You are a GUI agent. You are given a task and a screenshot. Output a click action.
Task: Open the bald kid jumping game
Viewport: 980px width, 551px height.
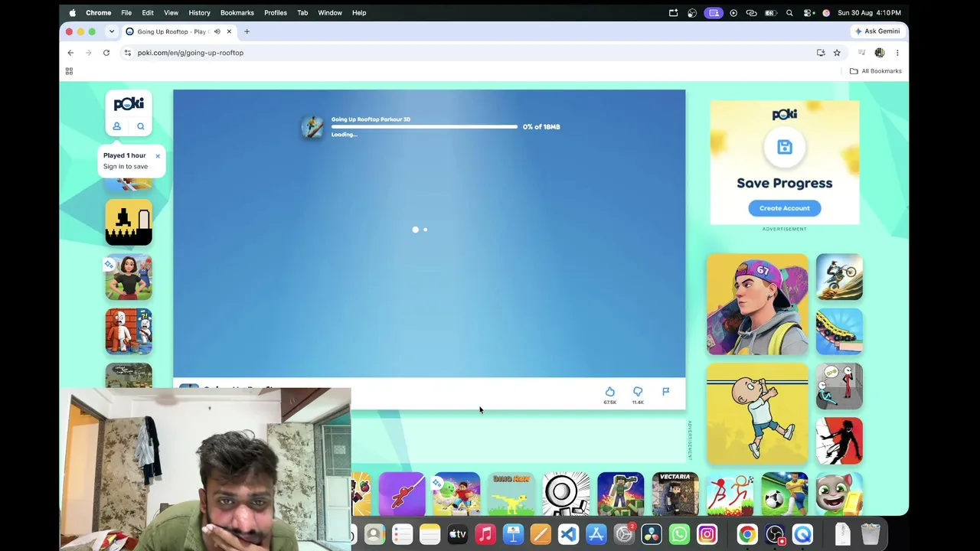[x=757, y=413]
